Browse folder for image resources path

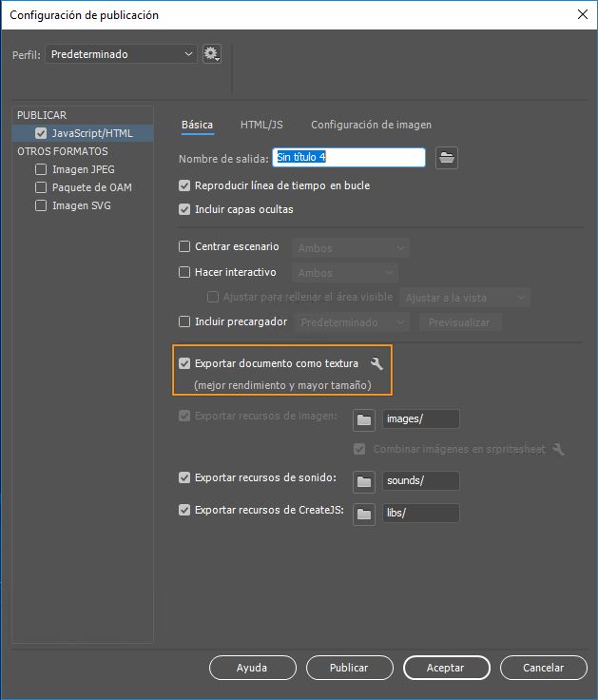pyautogui.click(x=363, y=419)
